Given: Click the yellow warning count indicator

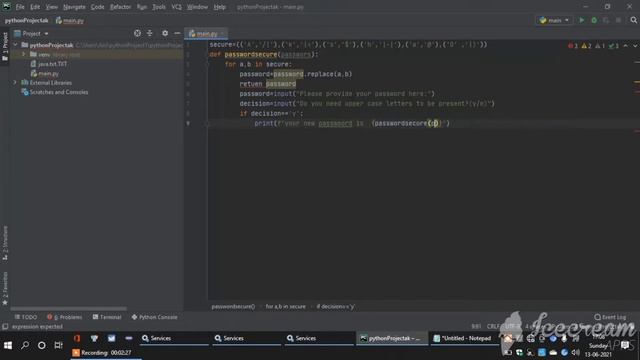Looking at the screenshot, I should pos(587,46).
